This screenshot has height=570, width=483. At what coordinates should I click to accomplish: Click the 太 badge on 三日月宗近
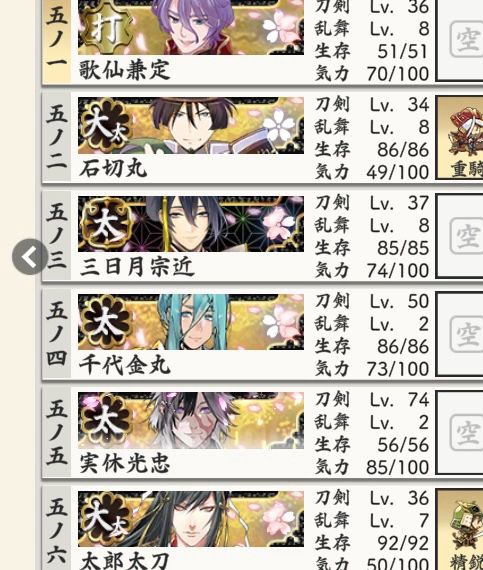pos(105,224)
